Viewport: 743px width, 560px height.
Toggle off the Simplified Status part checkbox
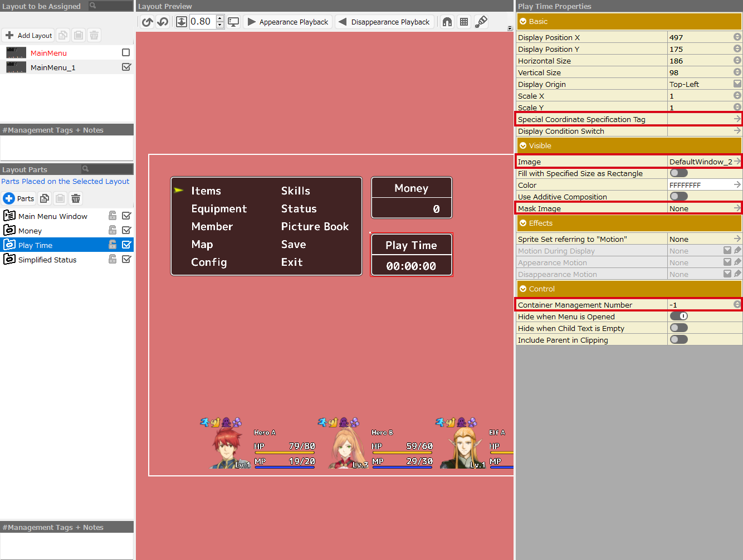pos(126,259)
